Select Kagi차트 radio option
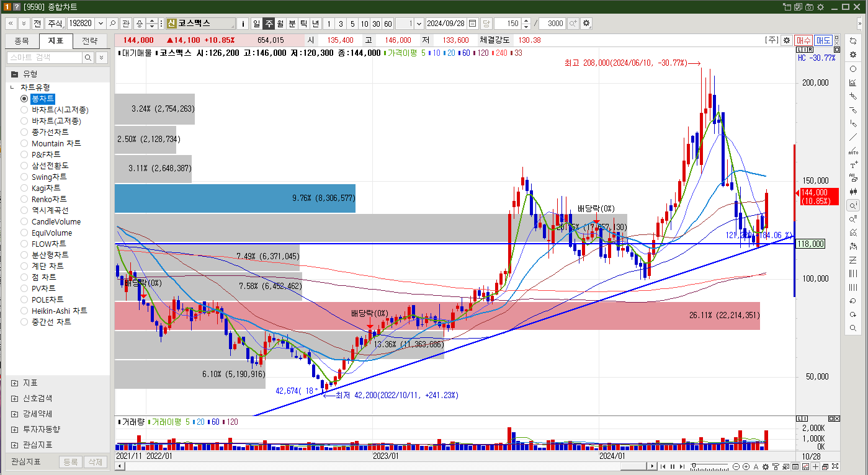 (x=24, y=188)
